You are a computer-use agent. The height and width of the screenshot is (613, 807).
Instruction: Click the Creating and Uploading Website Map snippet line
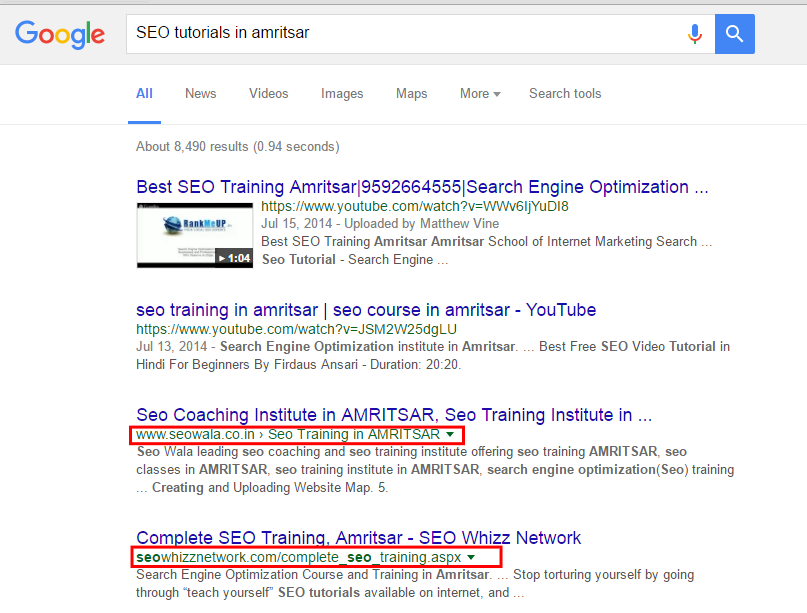click(x=262, y=487)
